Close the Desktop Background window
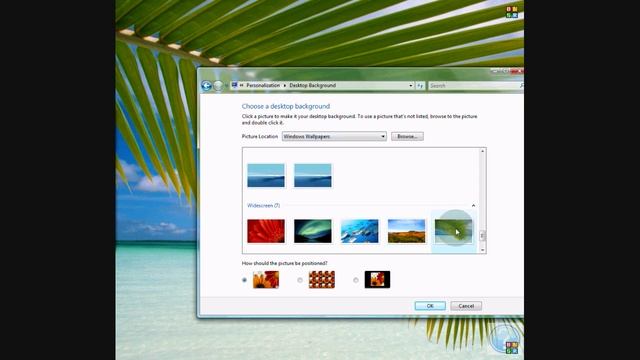This screenshot has width=640, height=360. tap(518, 71)
